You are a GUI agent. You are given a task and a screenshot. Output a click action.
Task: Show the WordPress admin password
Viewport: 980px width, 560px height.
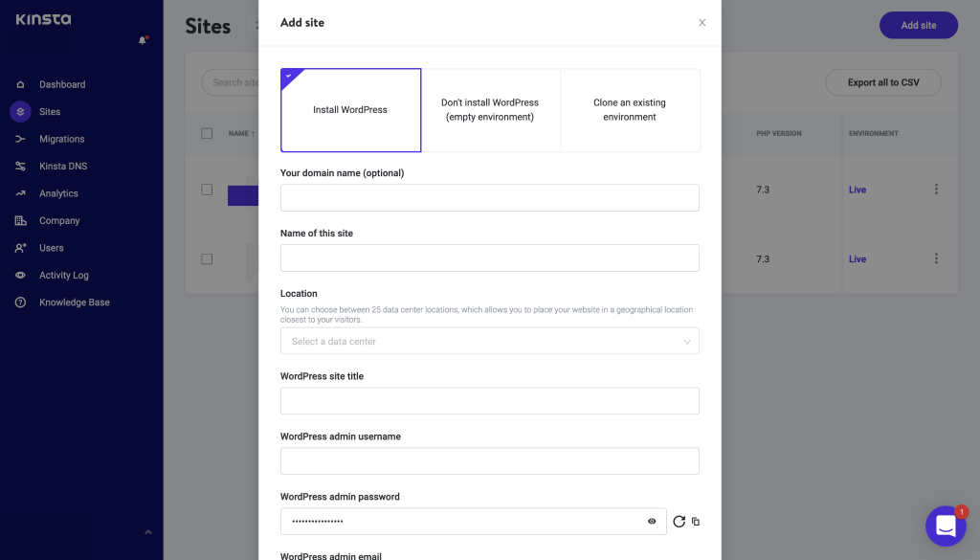tap(652, 522)
